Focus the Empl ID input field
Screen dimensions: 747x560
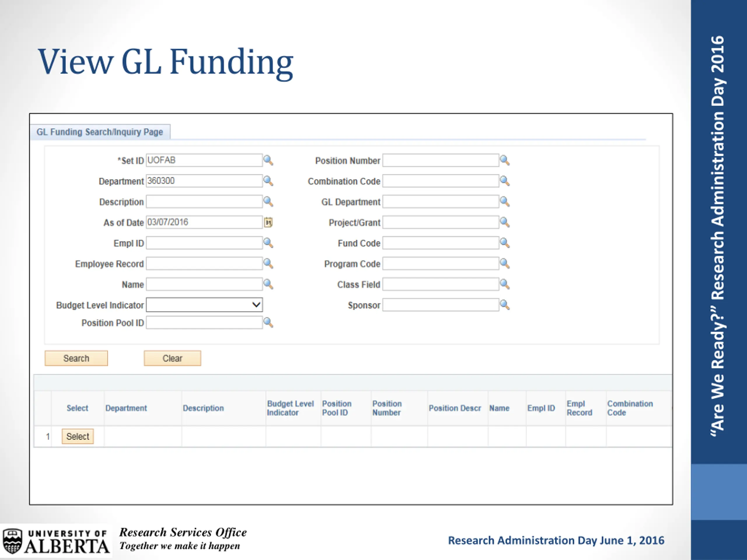click(204, 243)
